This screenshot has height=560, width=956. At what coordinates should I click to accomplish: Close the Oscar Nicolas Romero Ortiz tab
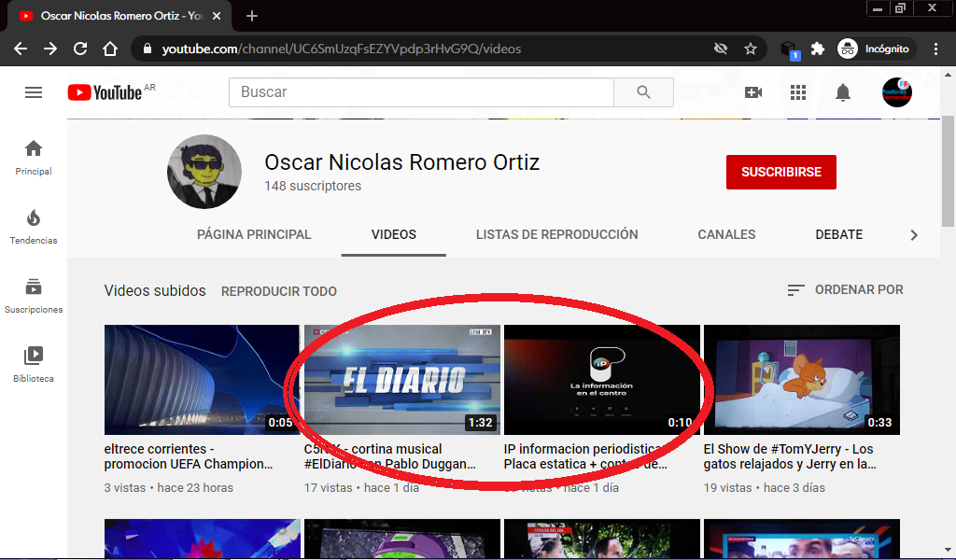[x=217, y=16]
